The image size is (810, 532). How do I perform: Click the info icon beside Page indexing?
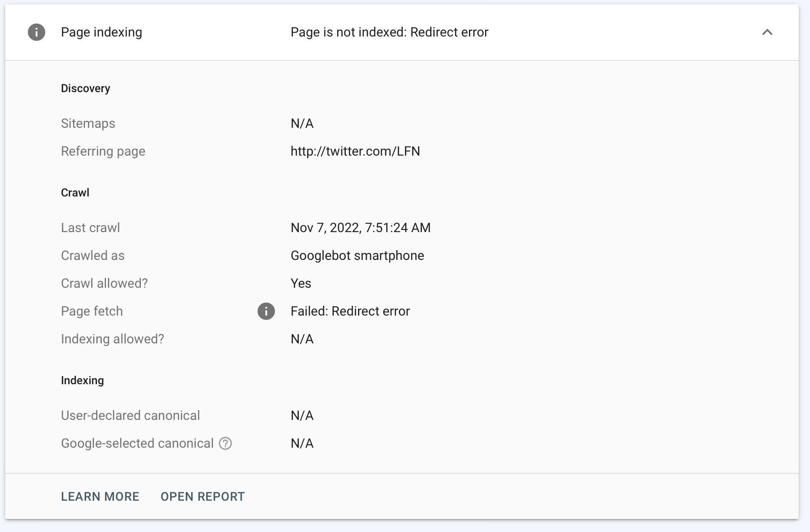[x=37, y=32]
